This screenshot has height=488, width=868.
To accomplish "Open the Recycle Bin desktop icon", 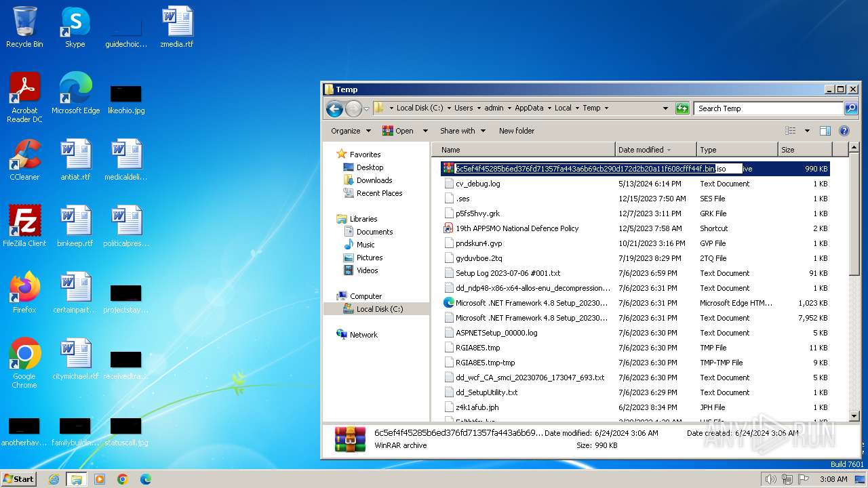I will tap(24, 27).
